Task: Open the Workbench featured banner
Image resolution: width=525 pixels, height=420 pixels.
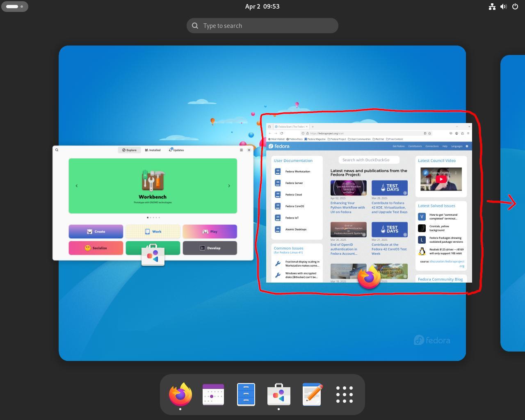Action: coord(153,186)
